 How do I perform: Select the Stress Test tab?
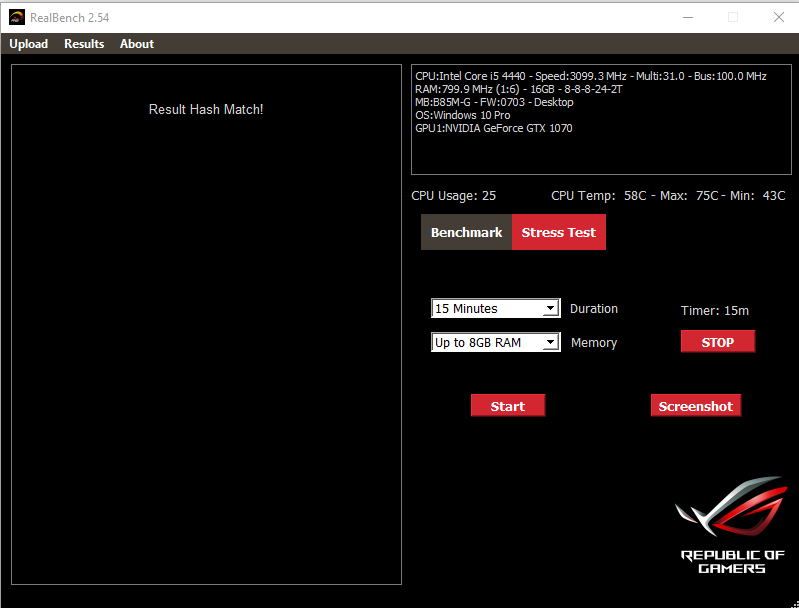coord(558,232)
